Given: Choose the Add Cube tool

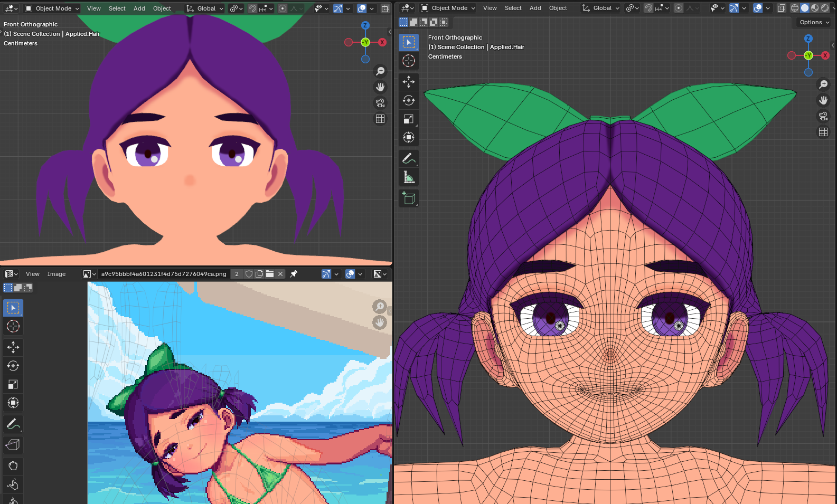Looking at the screenshot, I should coord(408,198).
